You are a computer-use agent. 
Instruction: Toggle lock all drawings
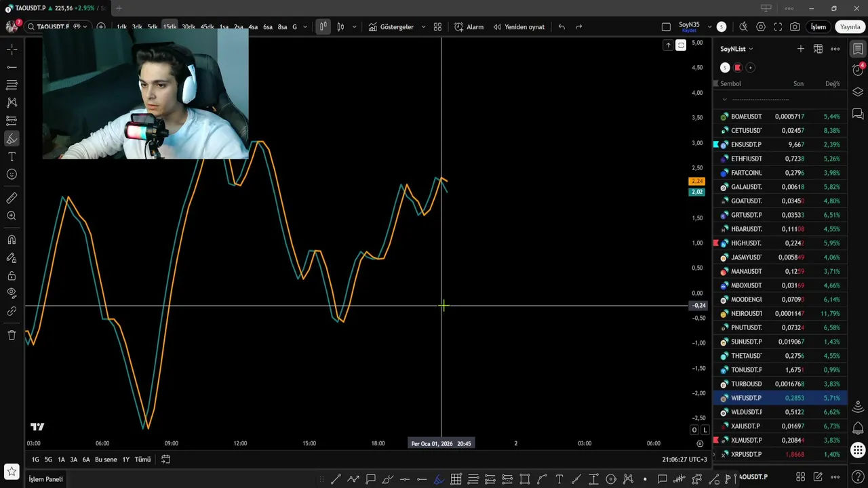point(12,276)
